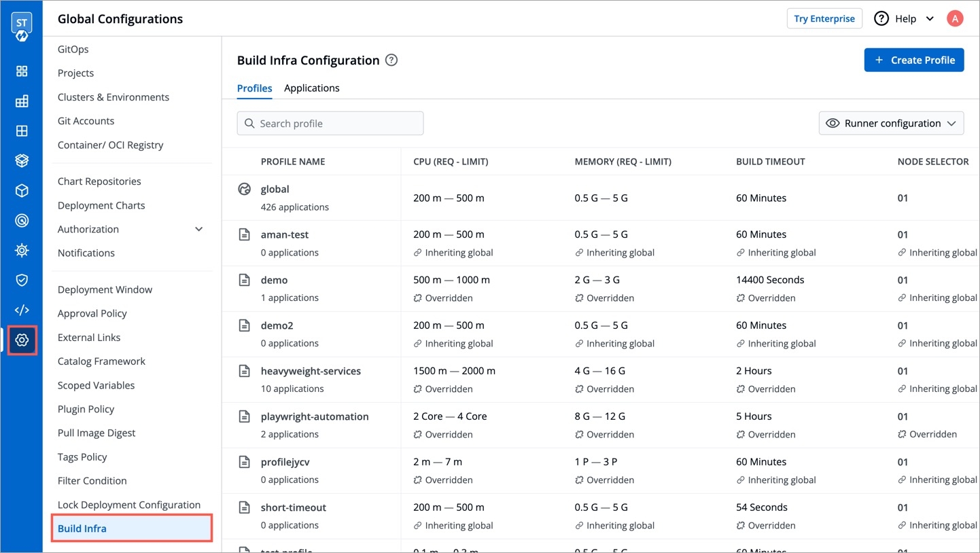Open the applications grid icon in the sidebar
Screen dimensions: 980x553
(x=22, y=101)
